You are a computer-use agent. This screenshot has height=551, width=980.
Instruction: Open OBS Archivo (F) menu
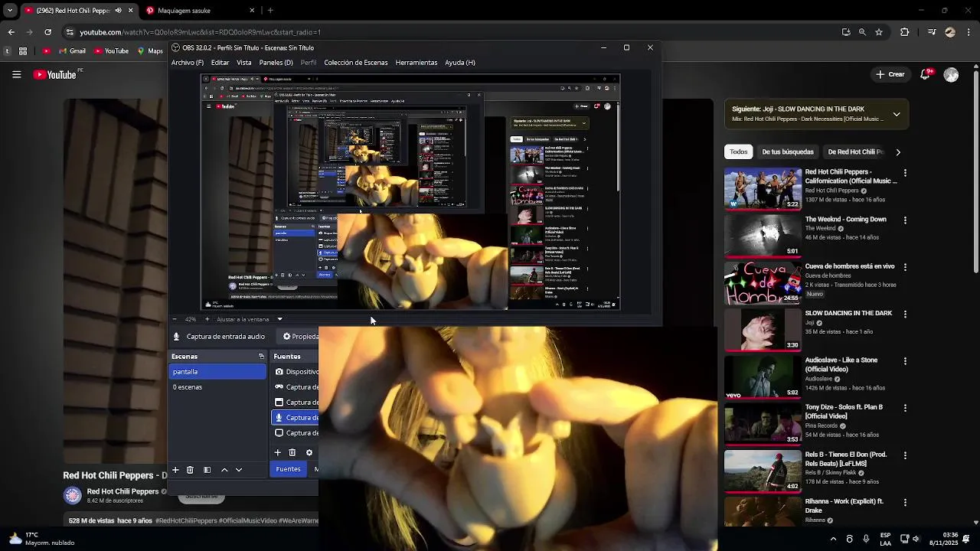click(188, 63)
